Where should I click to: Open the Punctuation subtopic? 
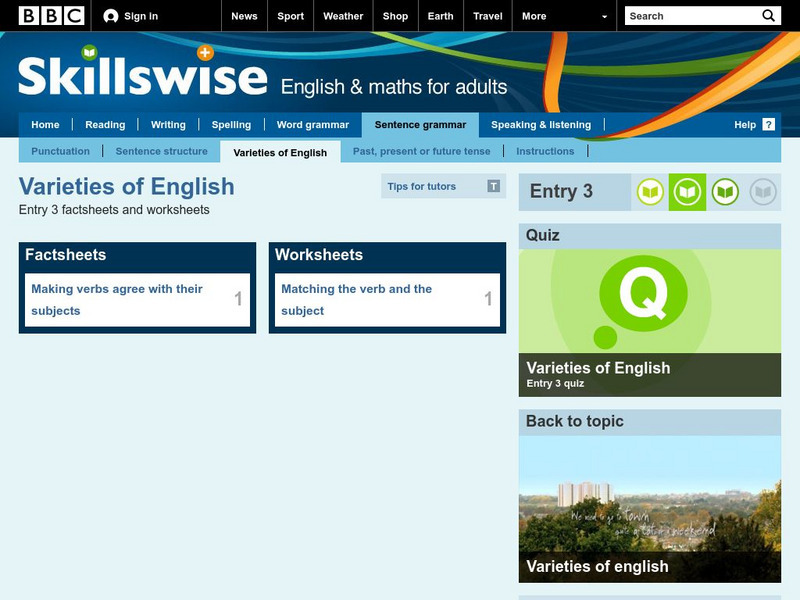point(60,152)
